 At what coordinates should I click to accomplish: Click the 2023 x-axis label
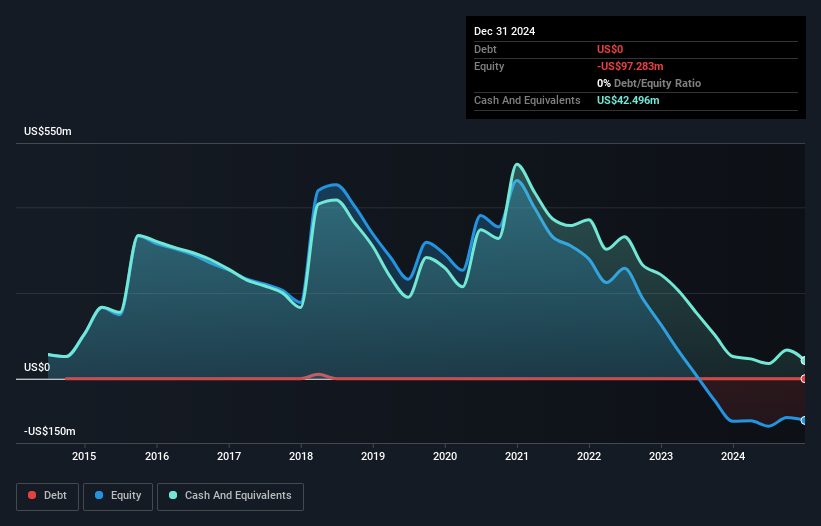coord(661,456)
